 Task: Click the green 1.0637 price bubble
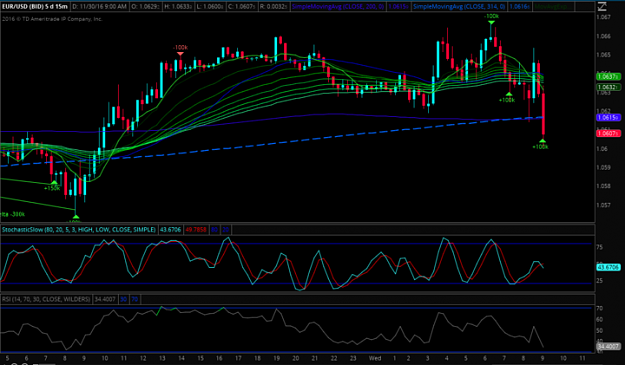point(608,76)
